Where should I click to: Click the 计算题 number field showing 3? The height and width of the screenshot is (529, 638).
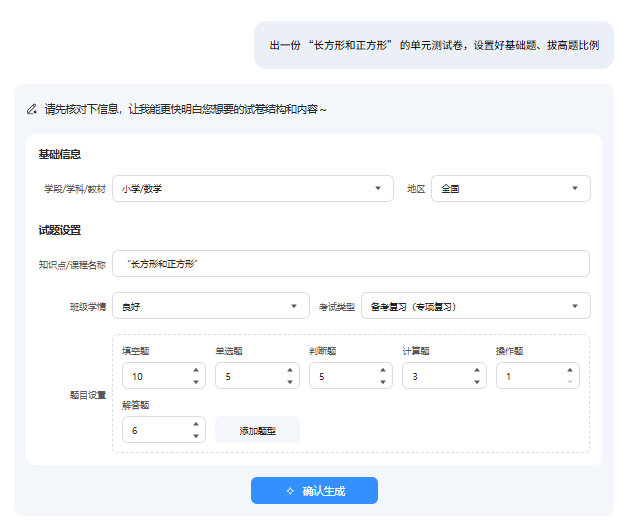pyautogui.click(x=444, y=376)
